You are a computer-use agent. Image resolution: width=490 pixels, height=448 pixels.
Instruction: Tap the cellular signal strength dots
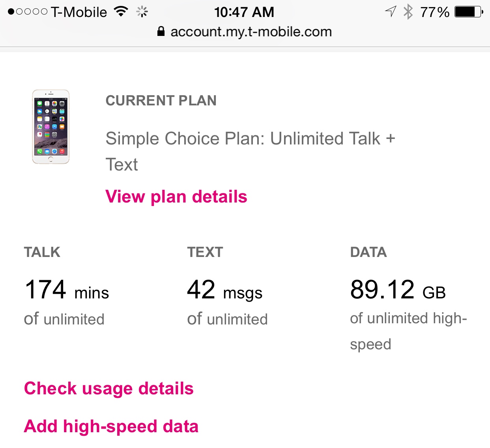click(28, 12)
